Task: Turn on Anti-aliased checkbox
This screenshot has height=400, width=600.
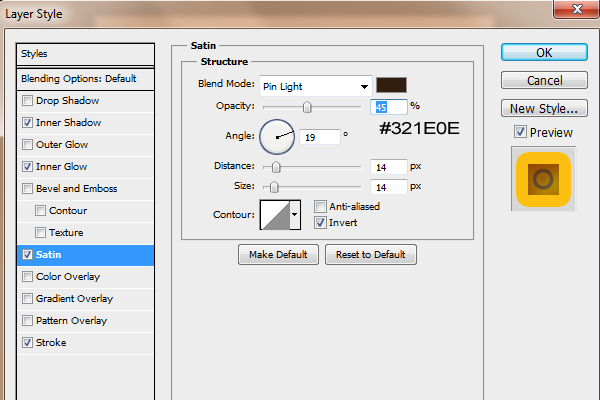Action: [320, 207]
